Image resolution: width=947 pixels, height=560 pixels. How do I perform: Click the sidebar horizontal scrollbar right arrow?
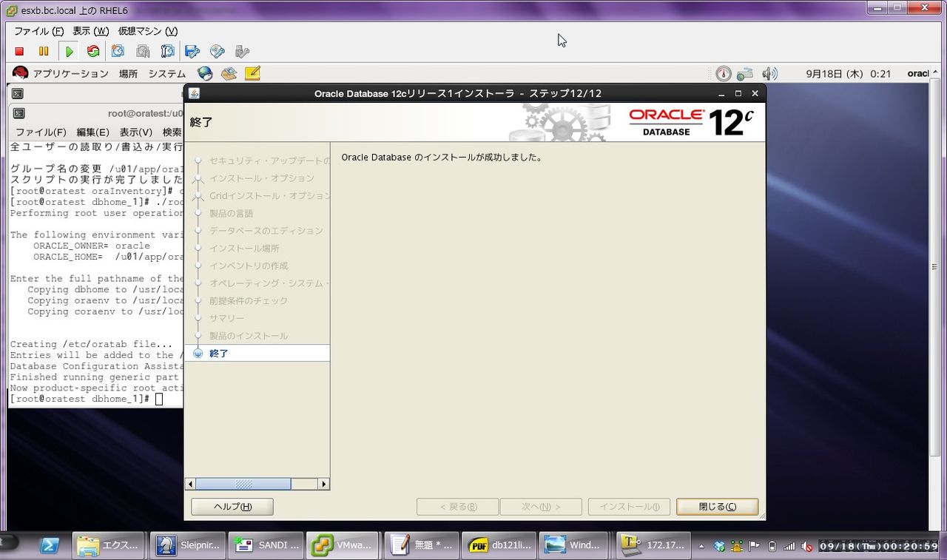click(x=323, y=484)
